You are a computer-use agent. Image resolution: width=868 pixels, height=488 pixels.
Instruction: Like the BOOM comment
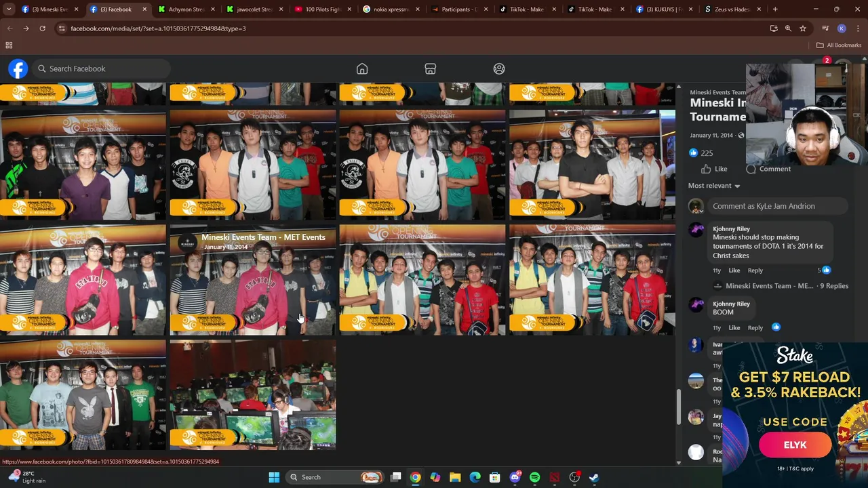(734, 328)
